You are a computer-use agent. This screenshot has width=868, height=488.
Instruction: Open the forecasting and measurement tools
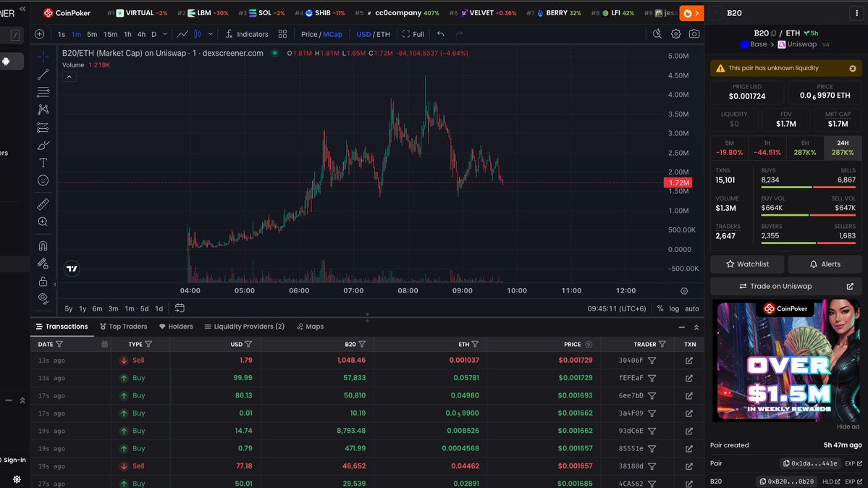click(43, 127)
